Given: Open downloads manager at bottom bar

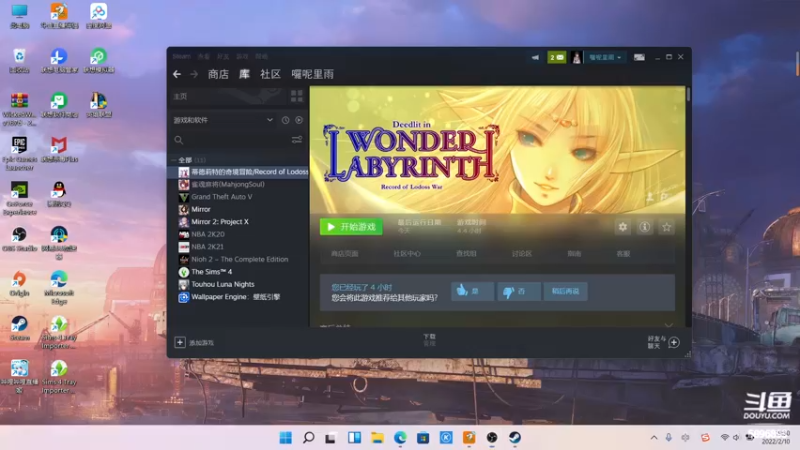Looking at the screenshot, I should point(430,340).
